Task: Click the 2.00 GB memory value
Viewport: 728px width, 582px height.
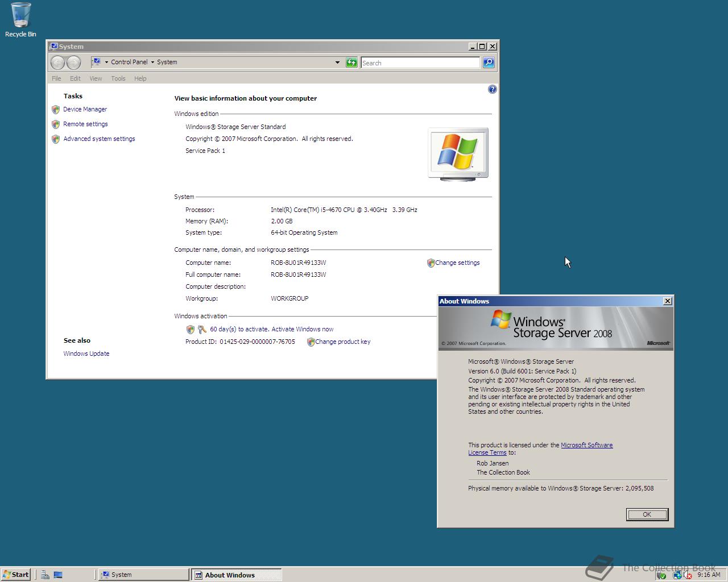Action: coord(282,221)
